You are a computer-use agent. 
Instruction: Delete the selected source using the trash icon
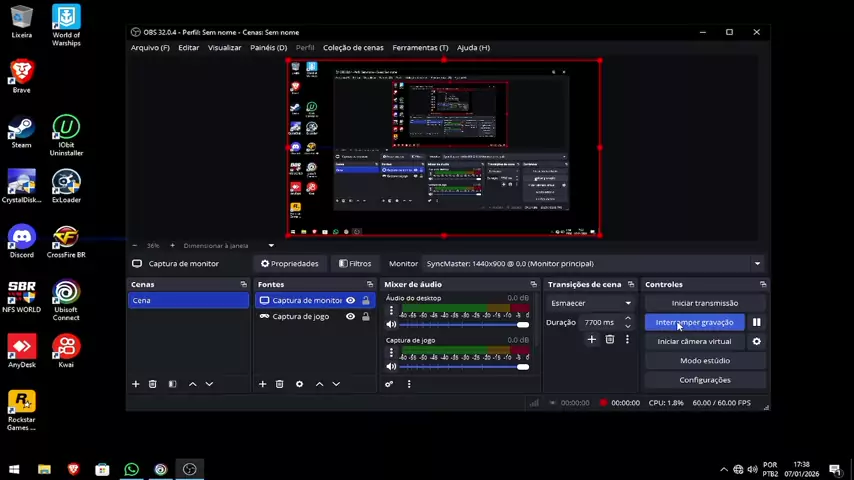[x=279, y=384]
